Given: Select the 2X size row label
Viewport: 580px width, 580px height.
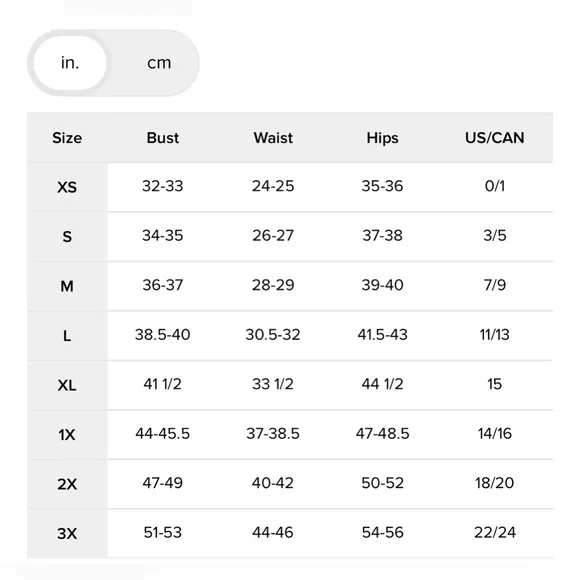Looking at the screenshot, I should tap(67, 484).
